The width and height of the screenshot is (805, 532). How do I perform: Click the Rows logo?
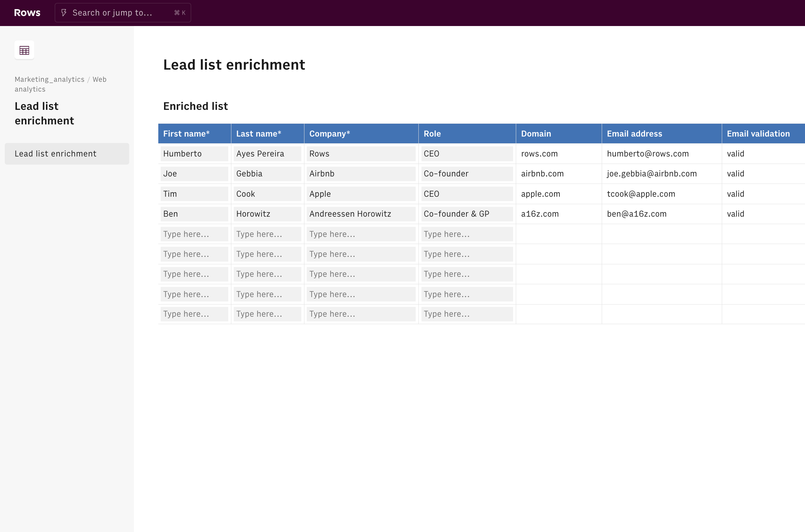coord(27,13)
